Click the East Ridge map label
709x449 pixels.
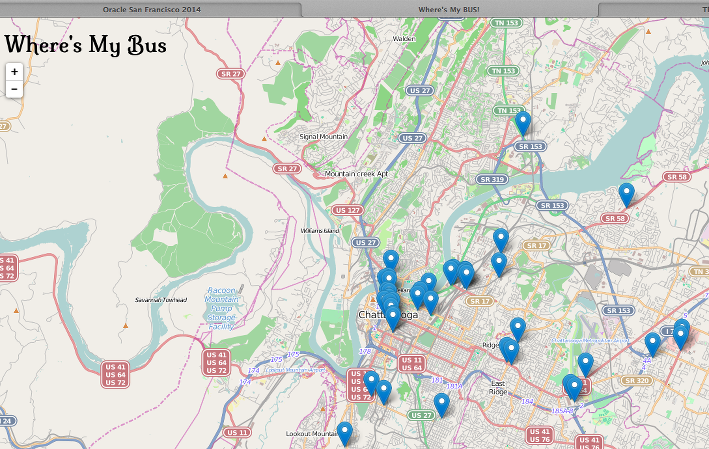point(498,388)
